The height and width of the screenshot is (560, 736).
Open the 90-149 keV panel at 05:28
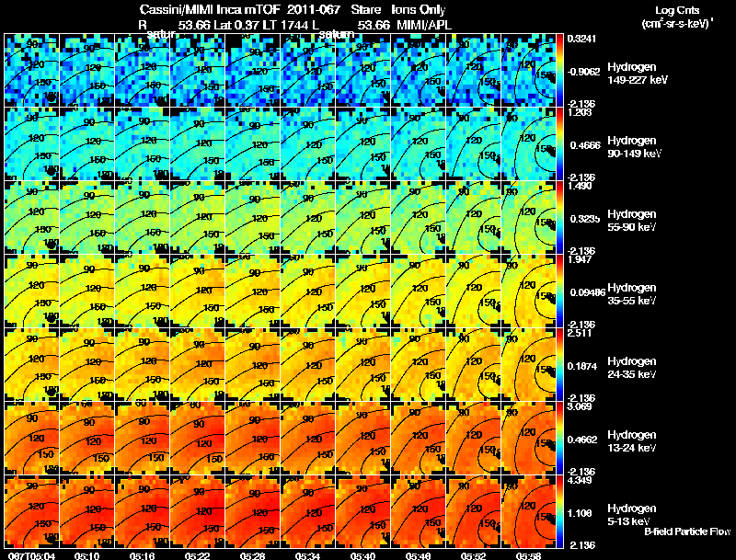tap(252, 143)
